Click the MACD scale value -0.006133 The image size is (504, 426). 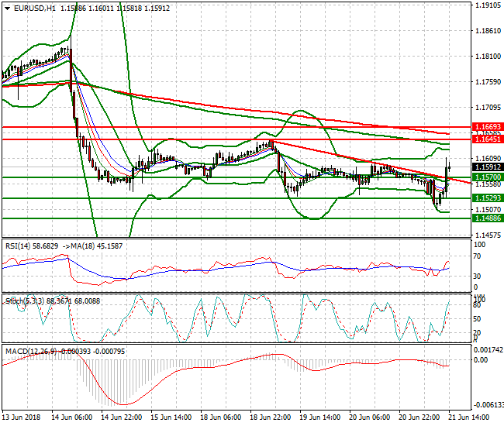tap(487, 405)
